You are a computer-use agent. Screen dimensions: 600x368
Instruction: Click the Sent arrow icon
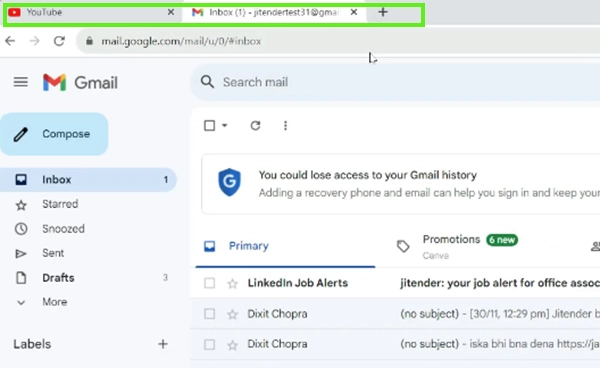tap(21, 254)
